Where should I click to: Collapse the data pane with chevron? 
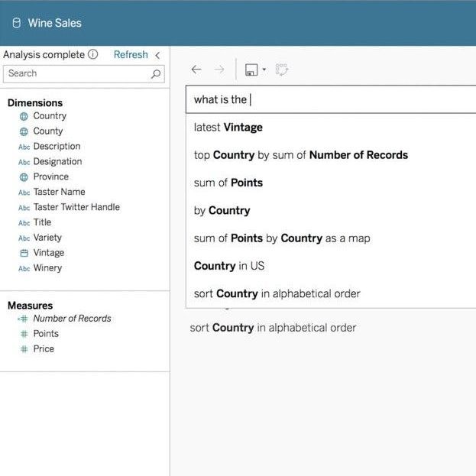click(157, 55)
